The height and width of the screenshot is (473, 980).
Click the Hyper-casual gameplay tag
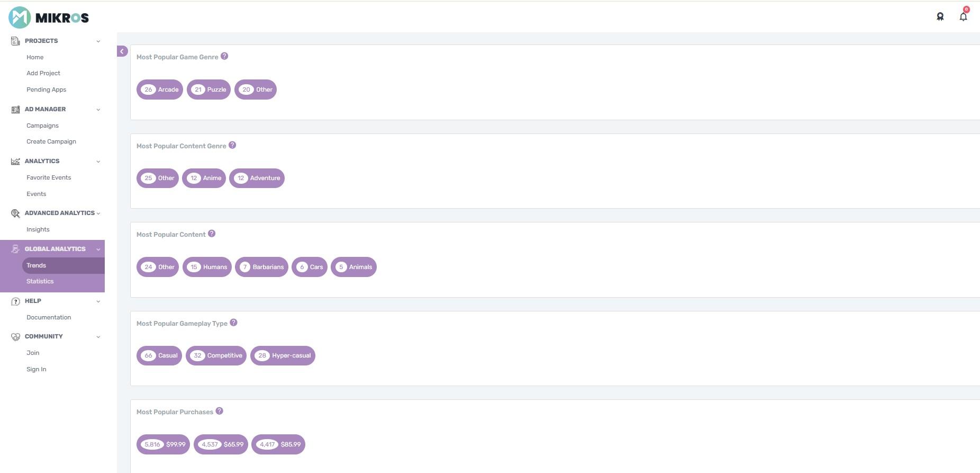point(283,355)
